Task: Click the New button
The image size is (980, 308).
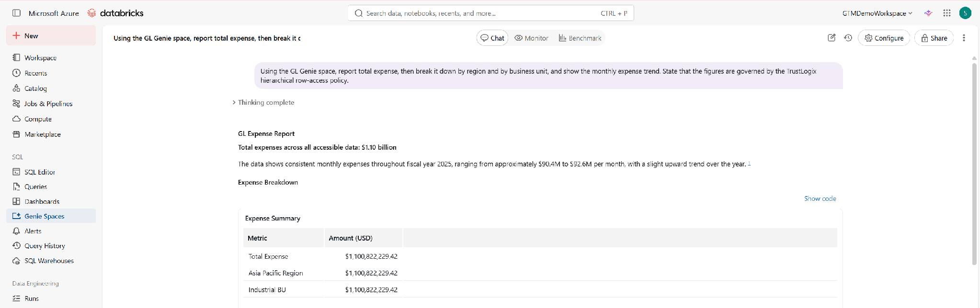Action: (51, 36)
